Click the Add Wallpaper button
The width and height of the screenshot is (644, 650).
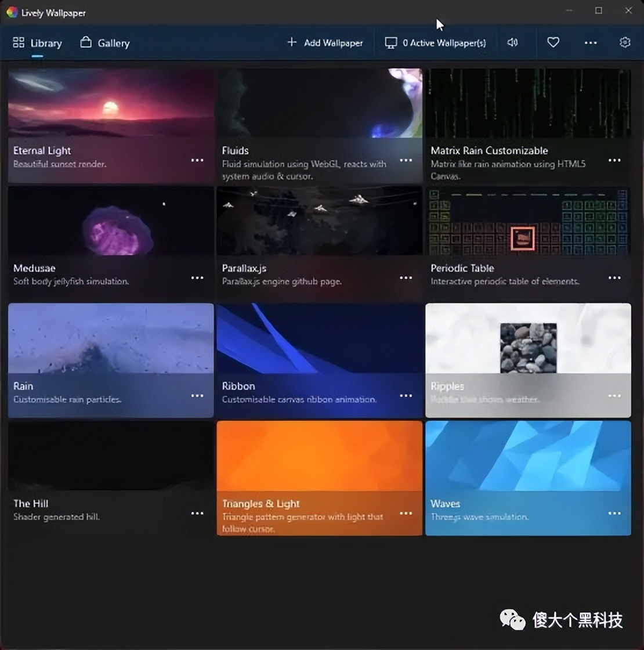(325, 43)
